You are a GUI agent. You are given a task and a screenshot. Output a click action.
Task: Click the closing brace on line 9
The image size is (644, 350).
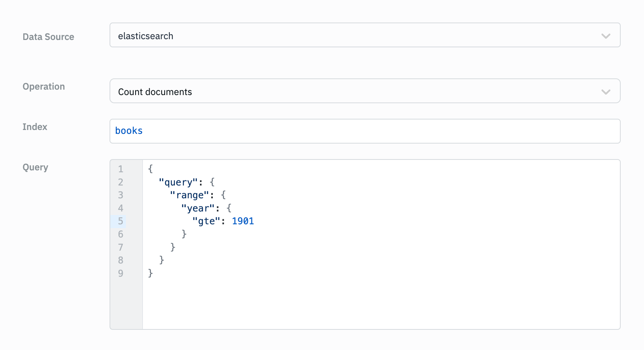point(150,274)
